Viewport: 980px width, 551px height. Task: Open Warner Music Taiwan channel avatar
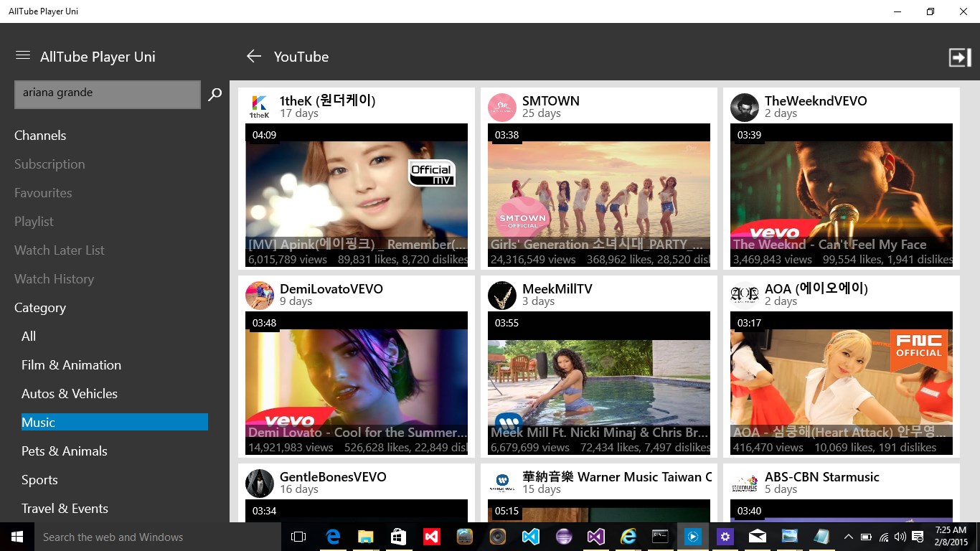click(502, 484)
